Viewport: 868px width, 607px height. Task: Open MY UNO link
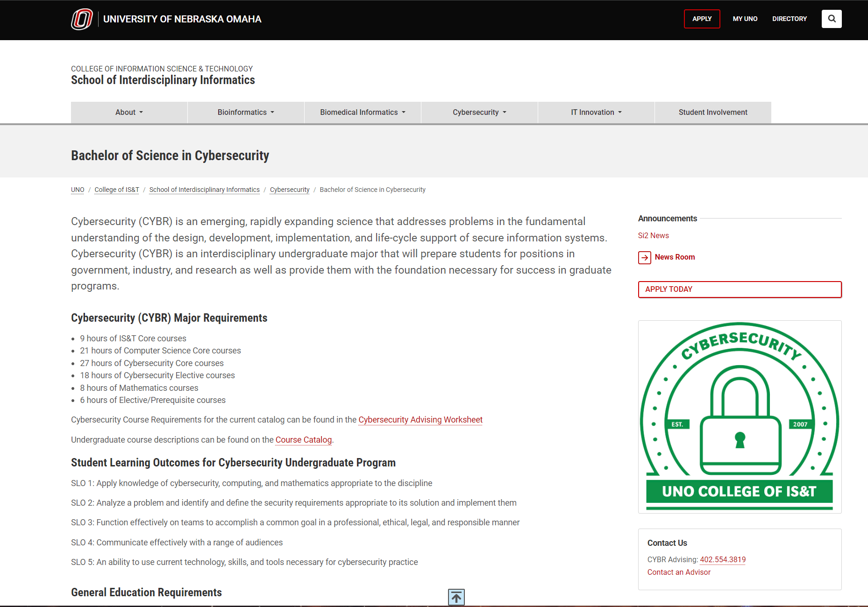point(745,19)
